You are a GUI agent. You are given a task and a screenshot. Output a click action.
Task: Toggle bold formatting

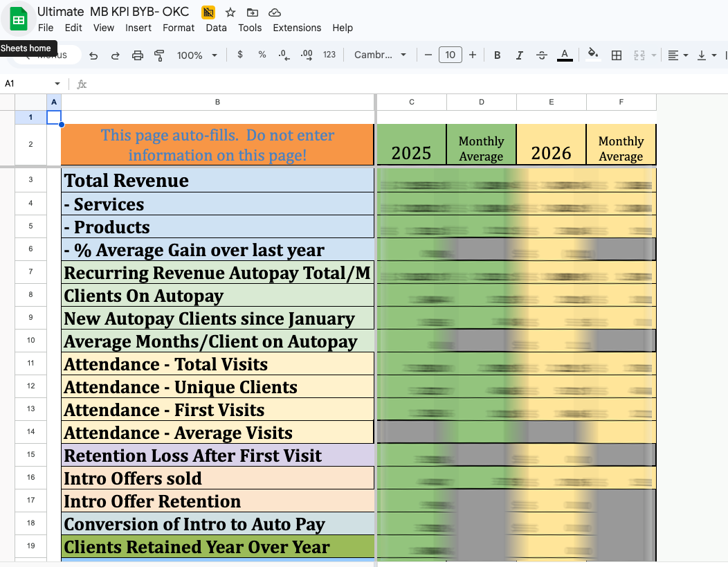point(497,55)
